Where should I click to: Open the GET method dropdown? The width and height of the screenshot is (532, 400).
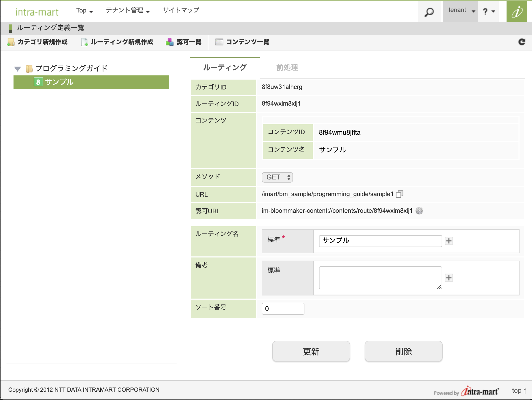pyautogui.click(x=277, y=177)
